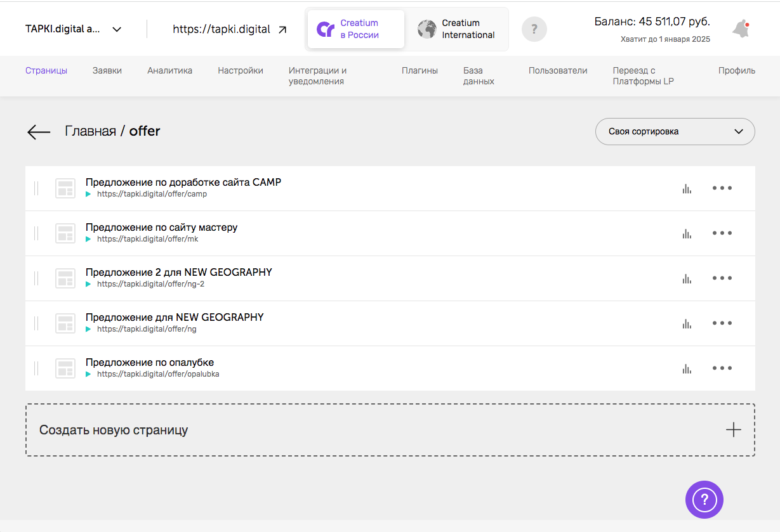Expand the Своя сортировка sorting dropdown

coord(675,132)
